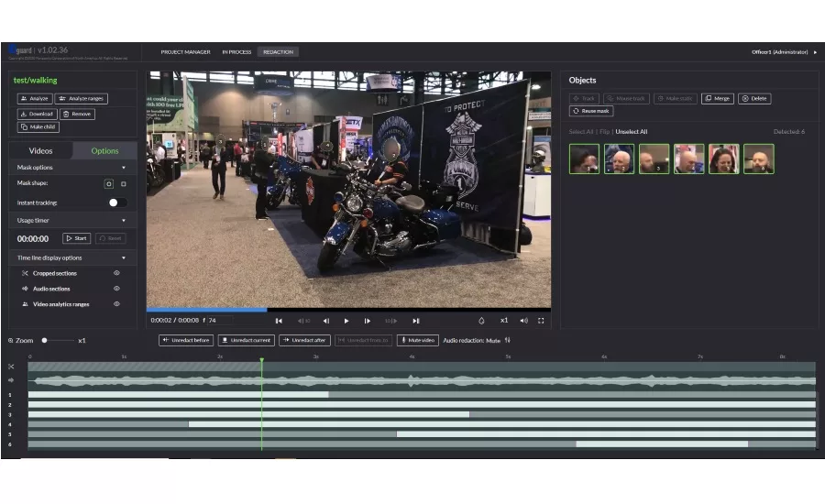Image resolution: width=825 pixels, height=504 pixels.
Task: Click Unredact after button
Action: point(304,340)
